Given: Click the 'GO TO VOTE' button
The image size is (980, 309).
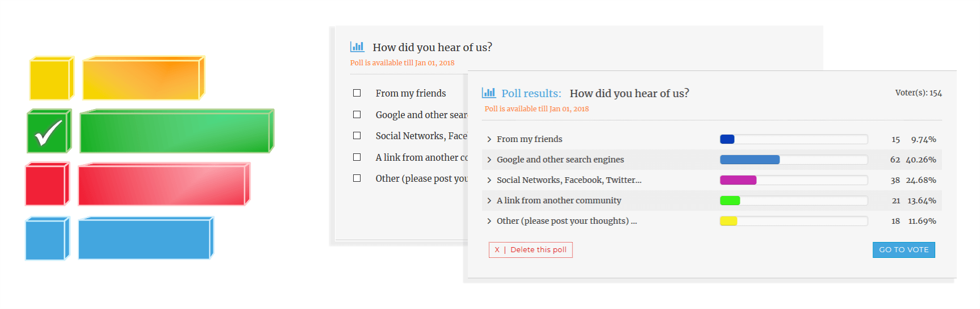Looking at the screenshot, I should [903, 250].
